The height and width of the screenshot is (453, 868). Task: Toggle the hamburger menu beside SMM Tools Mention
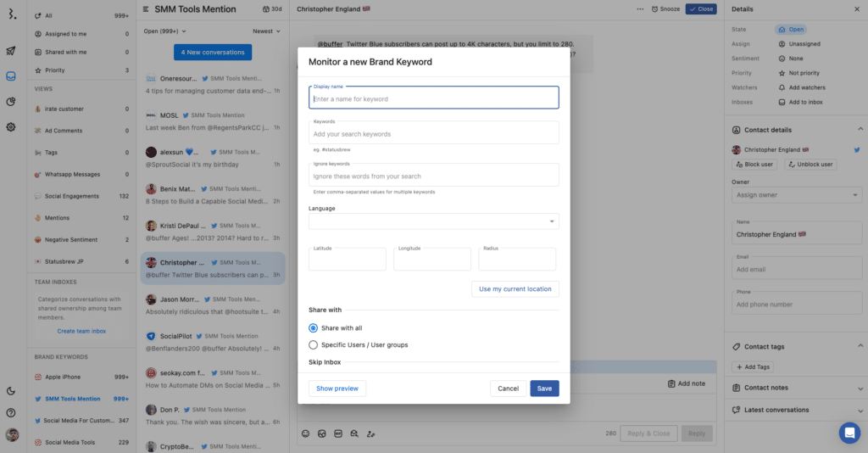[146, 8]
